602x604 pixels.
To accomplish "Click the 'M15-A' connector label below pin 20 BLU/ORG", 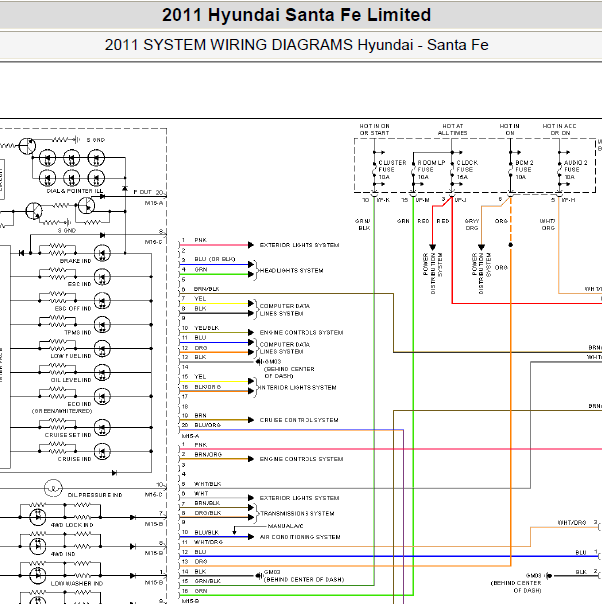I will point(190,436).
